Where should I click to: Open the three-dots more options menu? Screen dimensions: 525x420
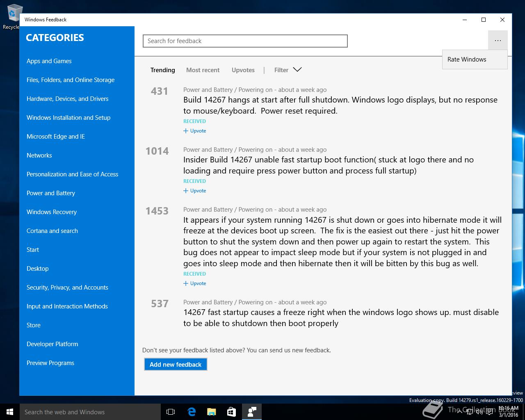(x=498, y=41)
